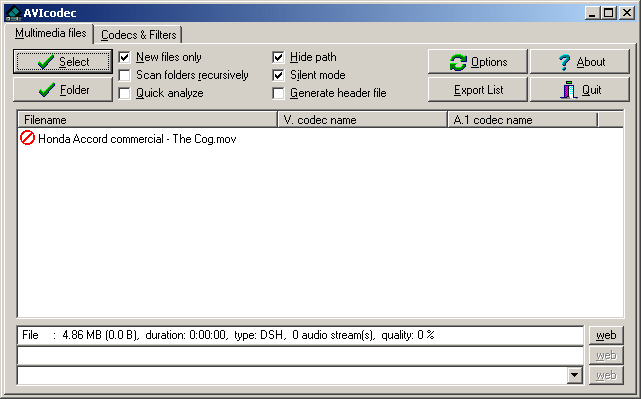
Task: Enable Generate header file
Action: point(278,93)
